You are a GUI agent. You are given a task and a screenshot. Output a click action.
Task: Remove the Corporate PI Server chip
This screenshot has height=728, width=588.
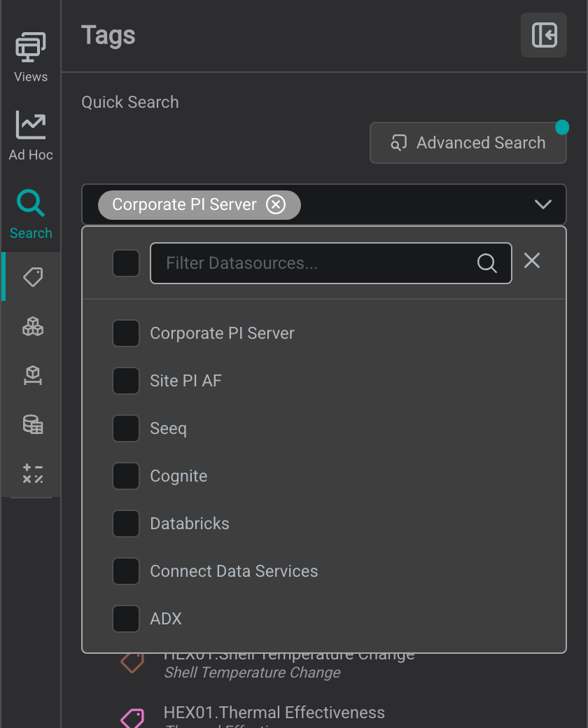276,204
